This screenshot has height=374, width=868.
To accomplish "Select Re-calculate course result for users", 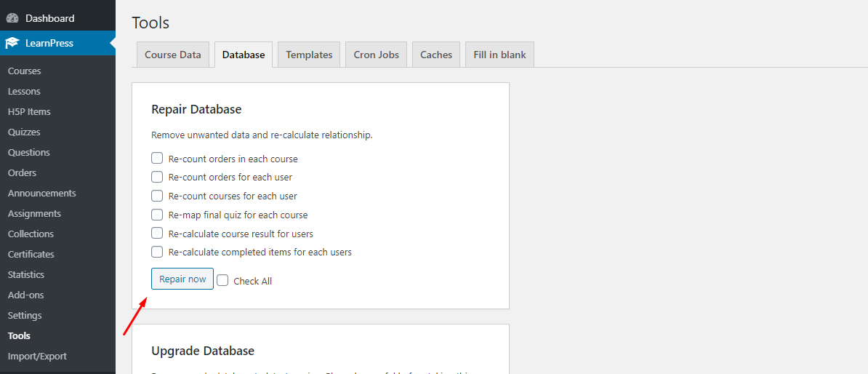I will click(x=157, y=234).
